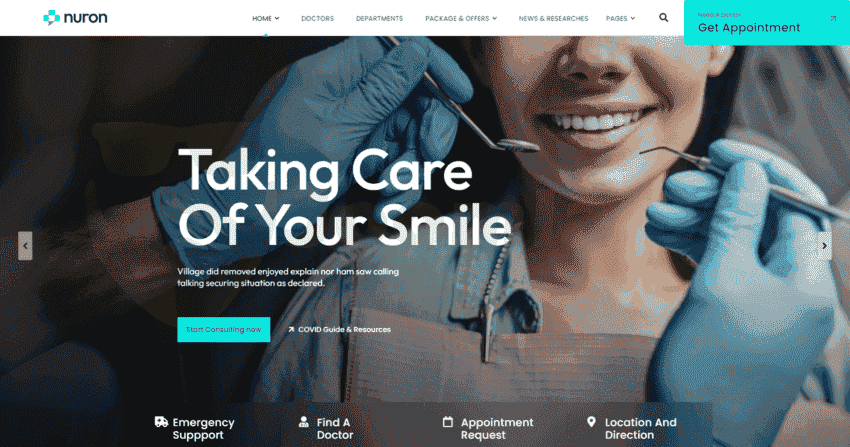The width and height of the screenshot is (850, 447).
Task: Click the Emergency Support ambulance icon
Action: point(161,422)
